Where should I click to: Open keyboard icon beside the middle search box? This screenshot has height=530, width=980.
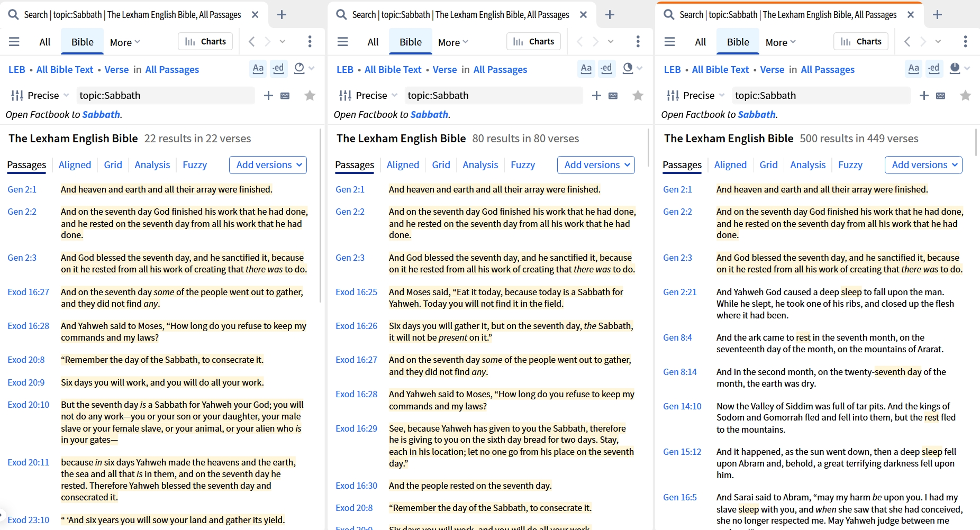613,96
